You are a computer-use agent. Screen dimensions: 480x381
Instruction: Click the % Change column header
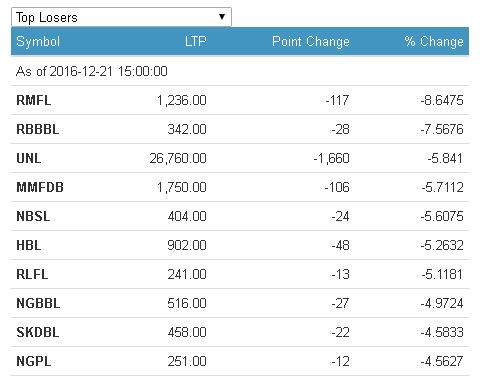pyautogui.click(x=434, y=41)
